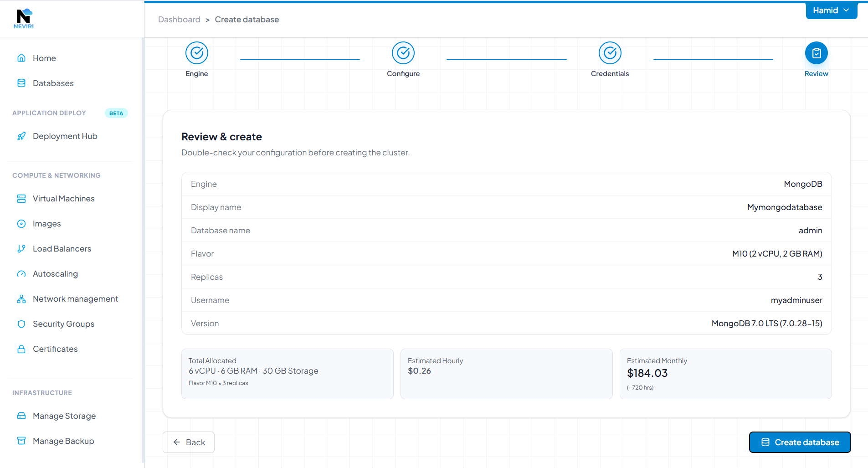
Task: Click the Create database button
Action: 800,442
